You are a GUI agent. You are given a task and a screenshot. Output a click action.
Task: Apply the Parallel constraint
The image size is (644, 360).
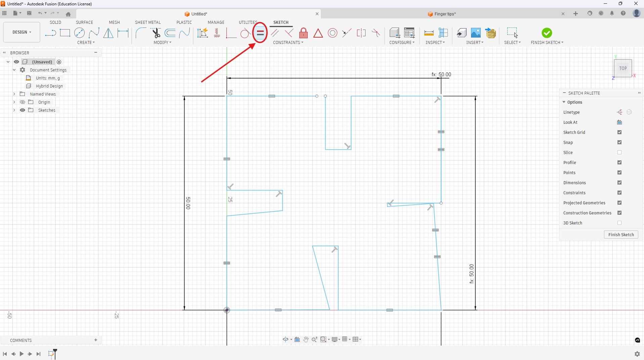pyautogui.click(x=275, y=33)
